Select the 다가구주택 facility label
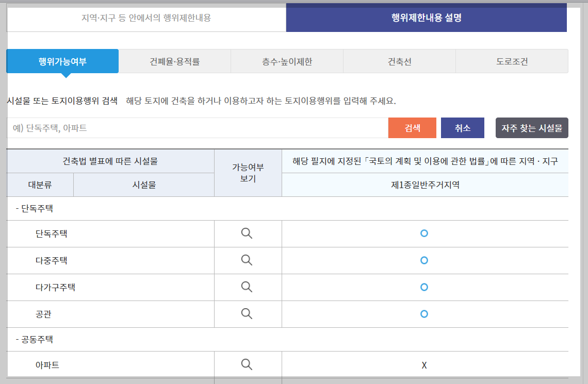The image size is (588, 384). point(55,287)
